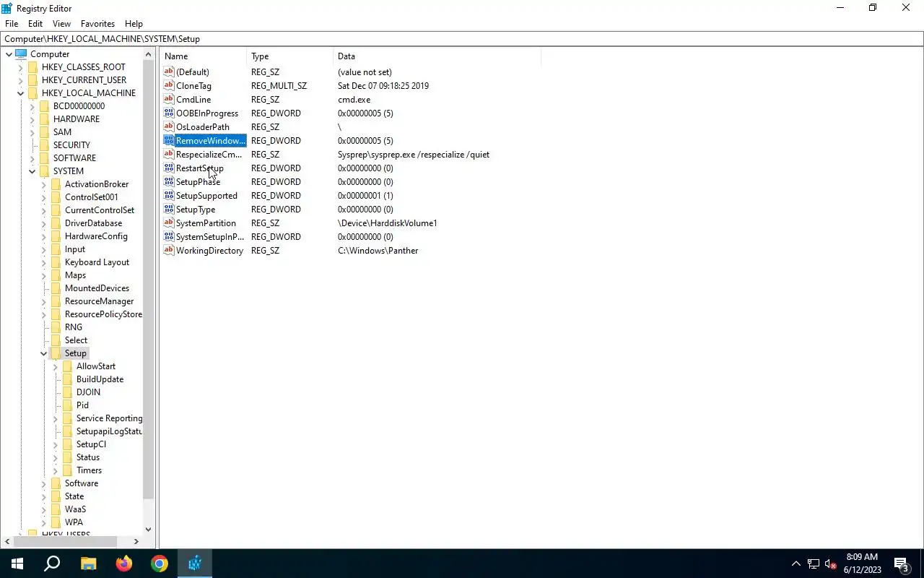The height and width of the screenshot is (578, 924).
Task: Click the SECURITY folder icon
Action: pos(44,145)
